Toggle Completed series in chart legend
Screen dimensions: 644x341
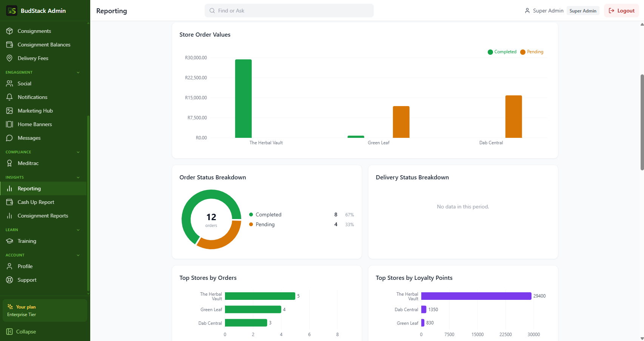502,52
